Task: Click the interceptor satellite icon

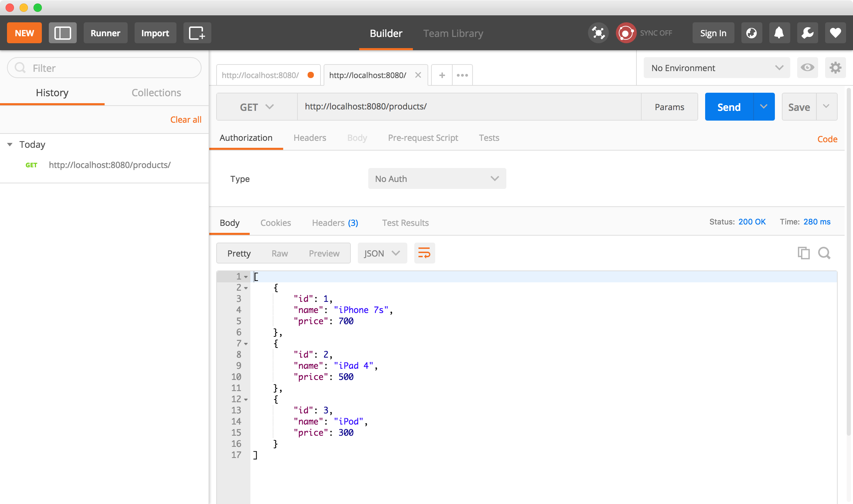Action: (x=598, y=33)
